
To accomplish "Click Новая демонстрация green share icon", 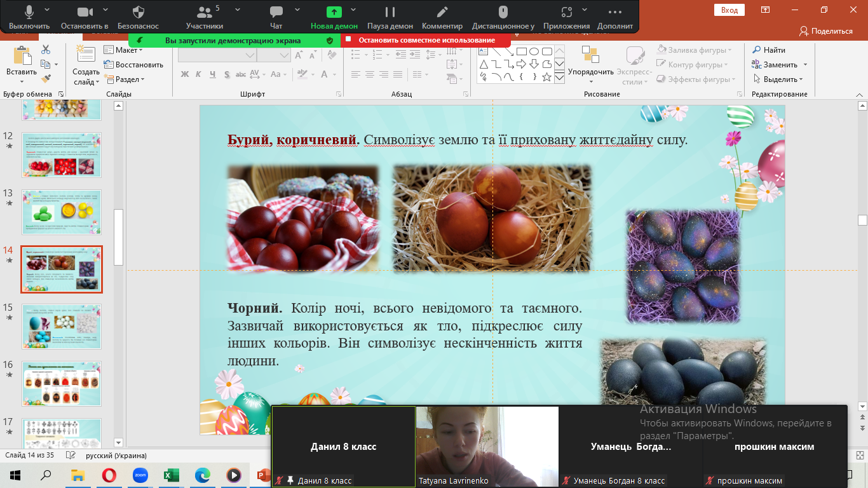I will click(334, 12).
